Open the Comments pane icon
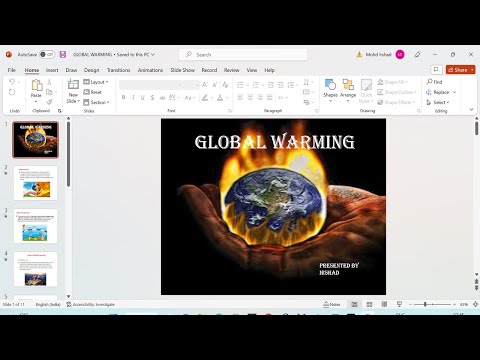The height and width of the screenshot is (360, 480). [436, 70]
